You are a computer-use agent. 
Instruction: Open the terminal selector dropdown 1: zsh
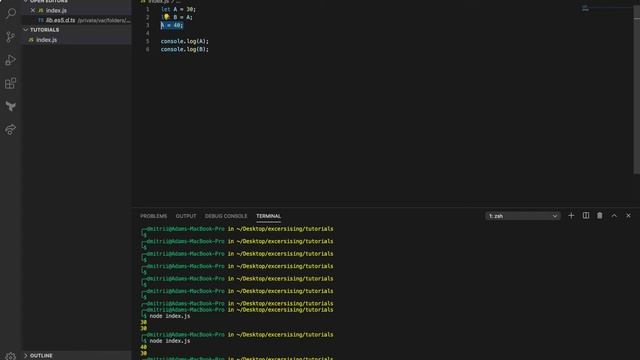click(522, 216)
